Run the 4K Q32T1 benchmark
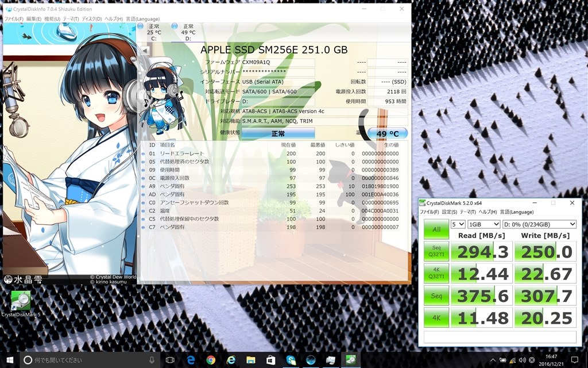 tap(436, 273)
